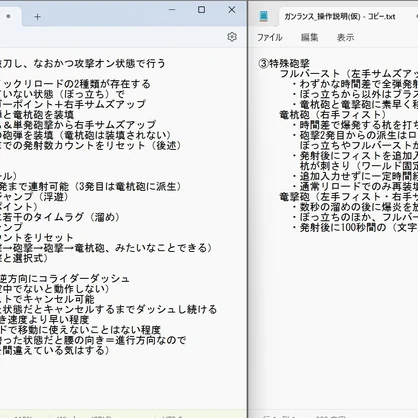Click line (3発目は竜杭砲に派生)
This screenshot has height=418, width=418.
tap(90, 186)
